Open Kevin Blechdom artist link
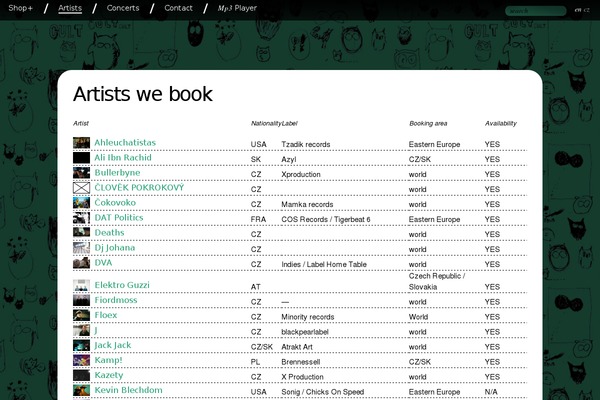This screenshot has height=400, width=600. click(x=129, y=390)
